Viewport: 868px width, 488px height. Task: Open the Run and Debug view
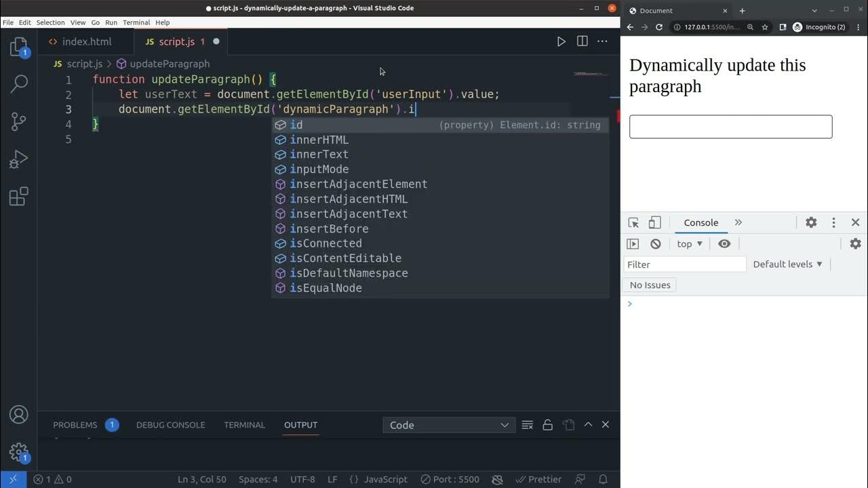click(x=19, y=159)
